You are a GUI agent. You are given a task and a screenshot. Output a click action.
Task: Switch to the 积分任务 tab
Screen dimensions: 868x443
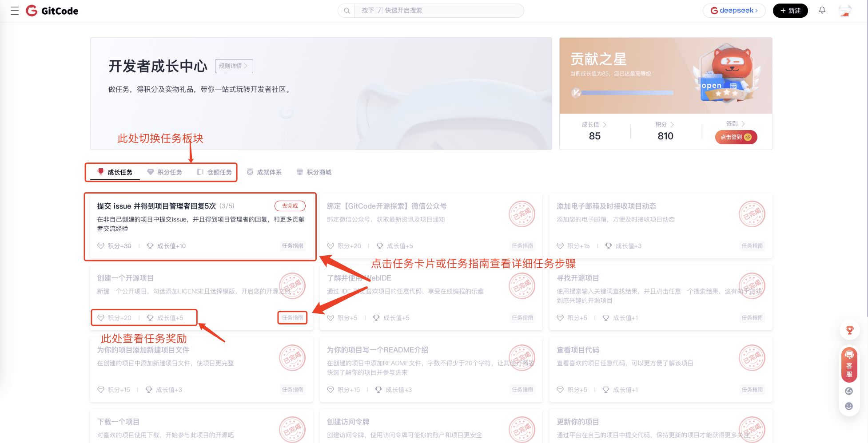[x=165, y=172]
